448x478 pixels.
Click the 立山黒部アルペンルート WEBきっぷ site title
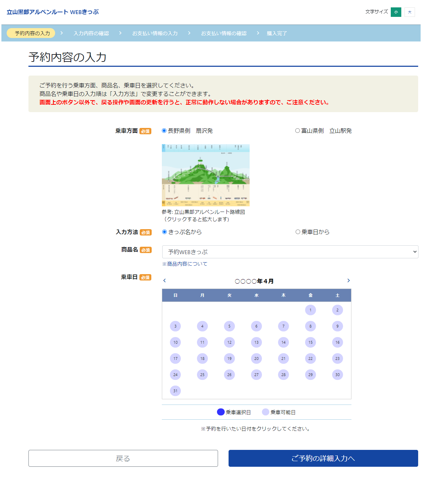(53, 12)
